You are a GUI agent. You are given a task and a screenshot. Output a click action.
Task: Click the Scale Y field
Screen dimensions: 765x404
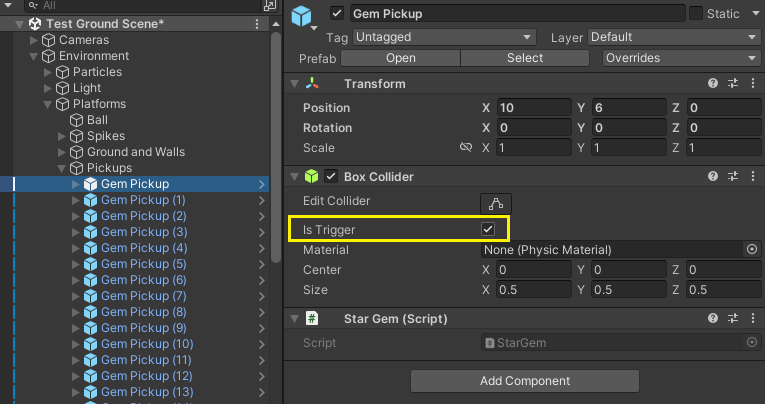pos(629,147)
